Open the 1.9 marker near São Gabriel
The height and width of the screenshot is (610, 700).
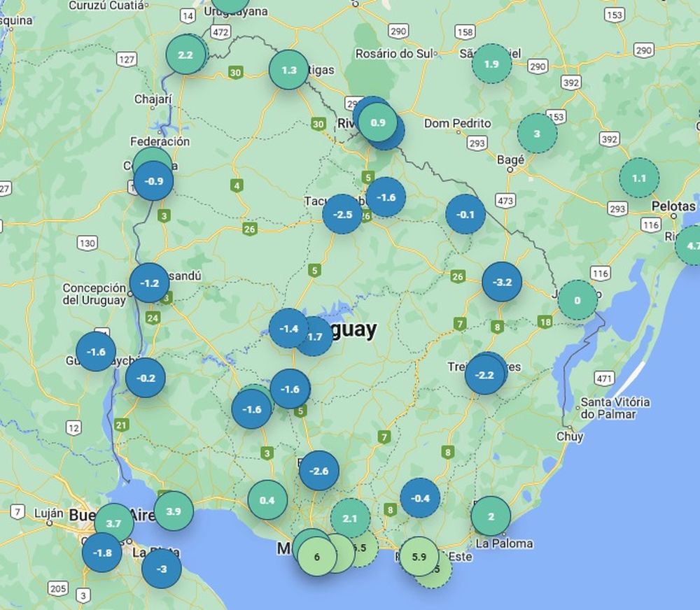pyautogui.click(x=491, y=64)
